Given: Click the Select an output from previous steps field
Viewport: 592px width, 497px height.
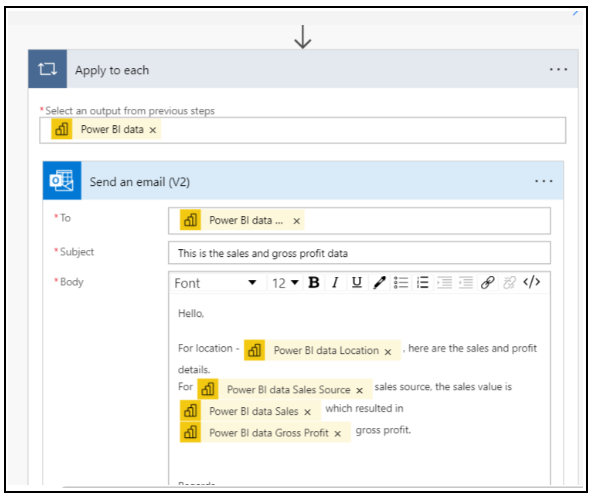Looking at the screenshot, I should point(302,130).
